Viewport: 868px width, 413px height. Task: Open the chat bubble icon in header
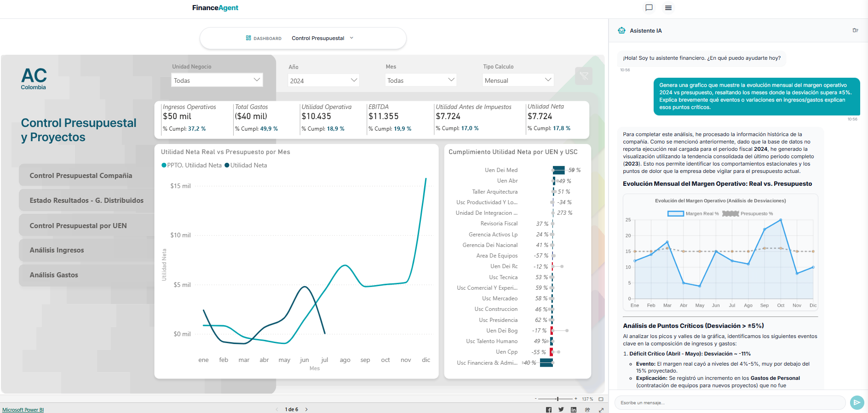[649, 7]
